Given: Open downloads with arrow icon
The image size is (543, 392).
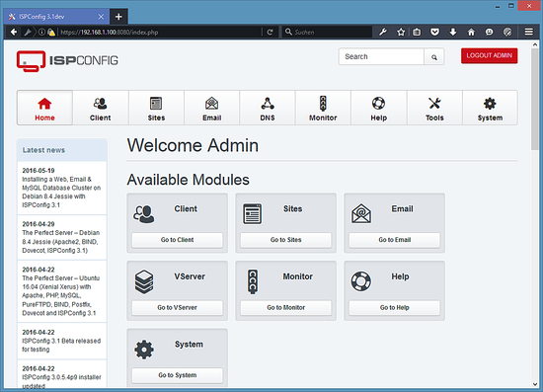Looking at the screenshot, I should [453, 33].
